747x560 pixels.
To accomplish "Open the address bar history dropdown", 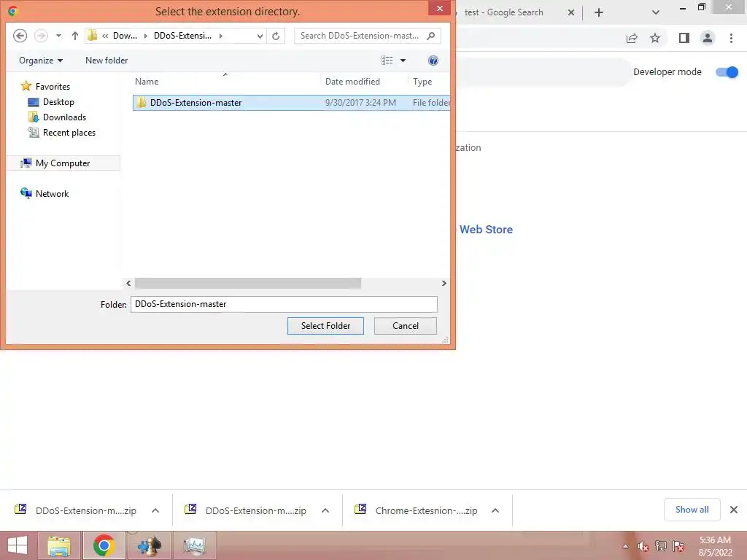I will tap(260, 36).
